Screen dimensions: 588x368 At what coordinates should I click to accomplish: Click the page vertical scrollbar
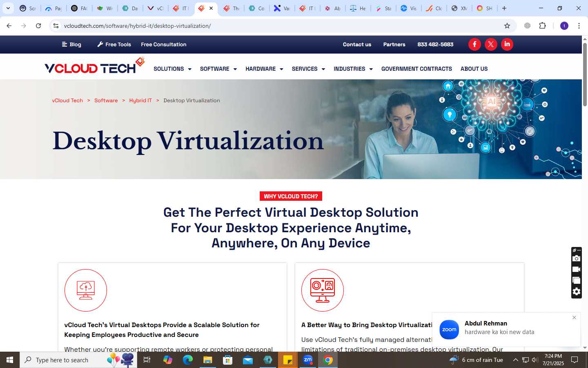[x=585, y=74]
